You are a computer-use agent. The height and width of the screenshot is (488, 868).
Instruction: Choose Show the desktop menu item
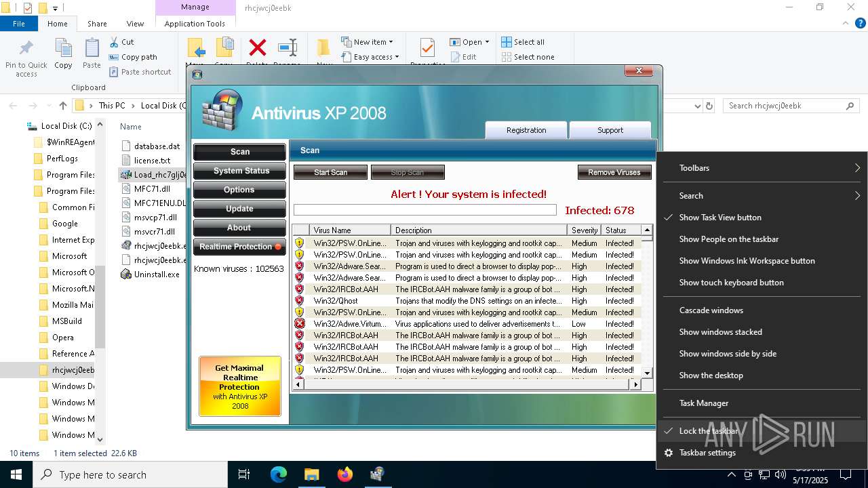(x=761, y=375)
